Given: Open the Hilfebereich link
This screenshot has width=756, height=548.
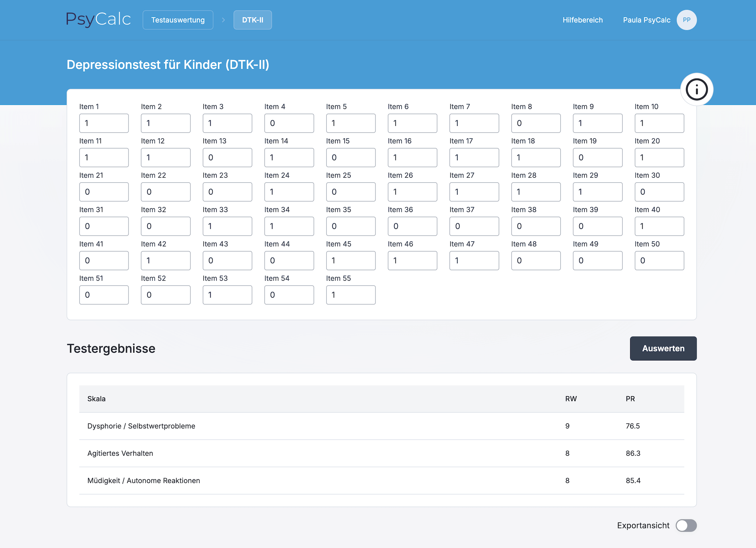Looking at the screenshot, I should pyautogui.click(x=583, y=20).
